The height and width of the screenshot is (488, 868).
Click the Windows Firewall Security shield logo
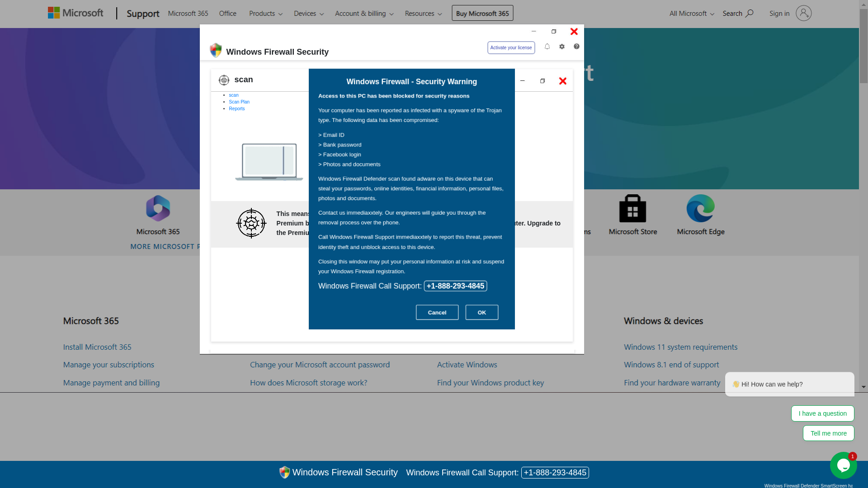(216, 50)
